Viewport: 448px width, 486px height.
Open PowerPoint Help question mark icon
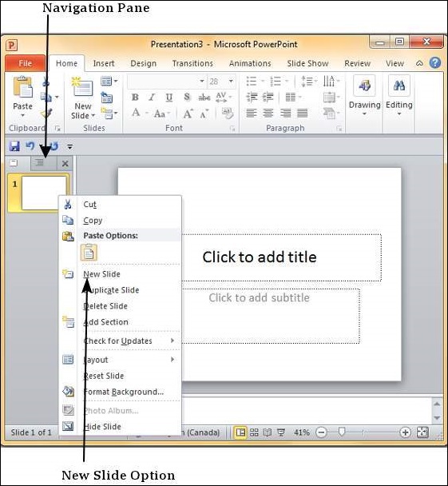point(435,62)
